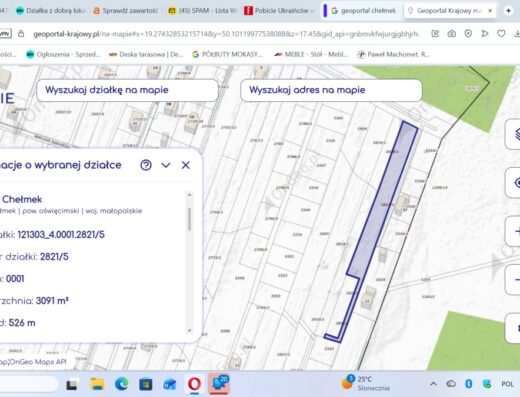Screen dimensions: 520x397
Task: Expand hidden system tray icons chevron
Action: coord(433,384)
